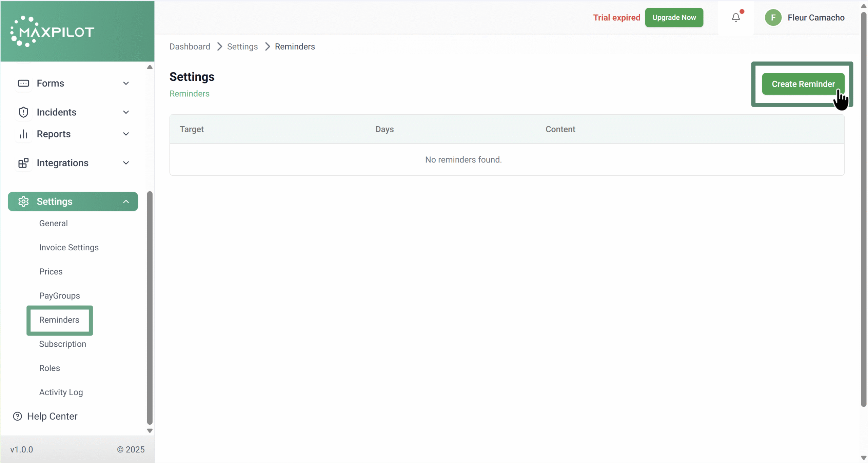The width and height of the screenshot is (868, 463).
Task: Click the Fleur Camacho avatar circle
Action: pyautogui.click(x=773, y=18)
